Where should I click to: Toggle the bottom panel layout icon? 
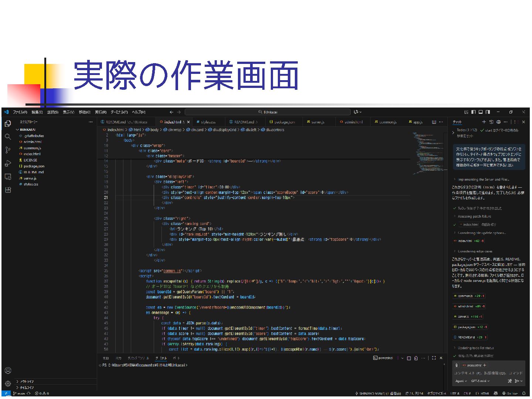coord(481,112)
